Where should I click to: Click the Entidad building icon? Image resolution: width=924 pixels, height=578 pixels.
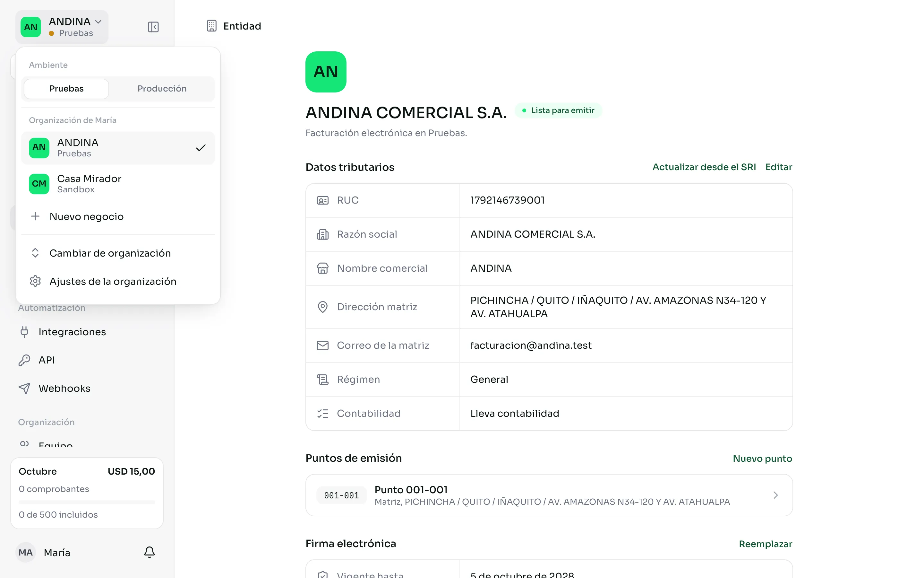click(x=211, y=26)
